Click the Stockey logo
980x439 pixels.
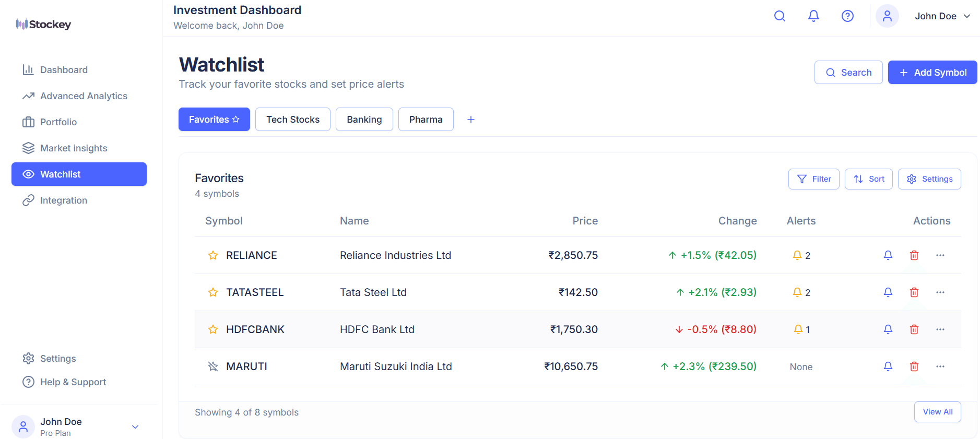point(43,24)
